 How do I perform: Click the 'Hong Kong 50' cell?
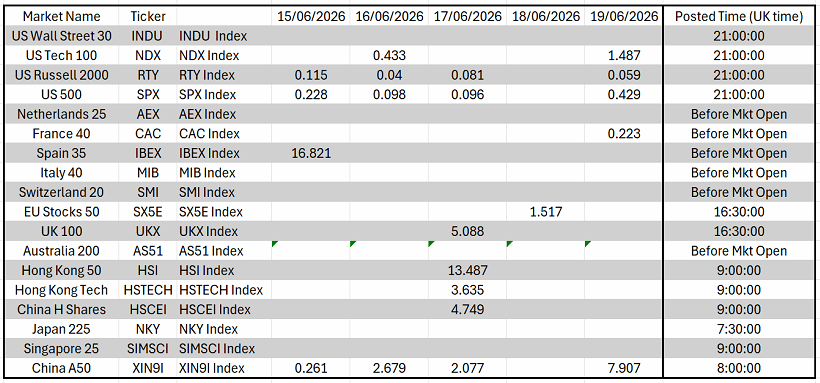click(61, 271)
